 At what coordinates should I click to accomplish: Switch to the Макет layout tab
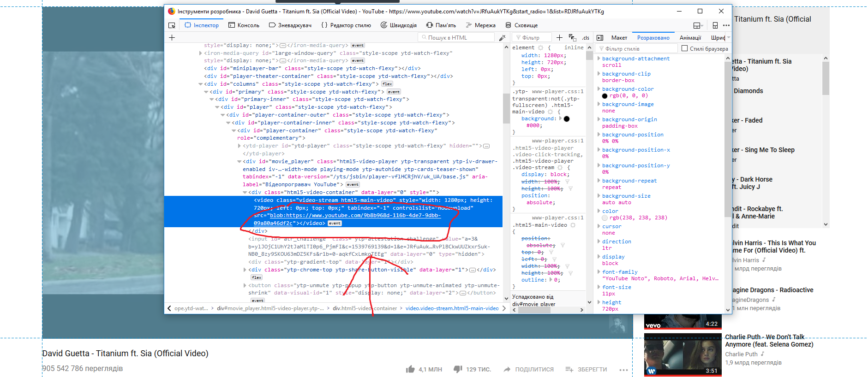click(619, 38)
